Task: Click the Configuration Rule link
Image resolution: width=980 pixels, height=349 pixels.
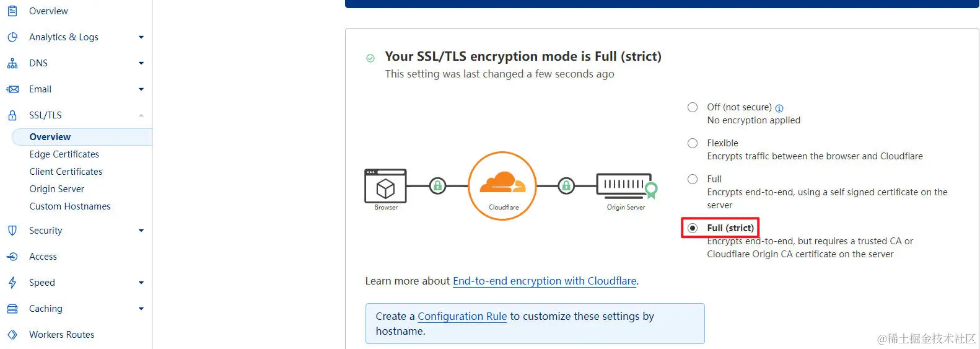Action: pyautogui.click(x=462, y=316)
